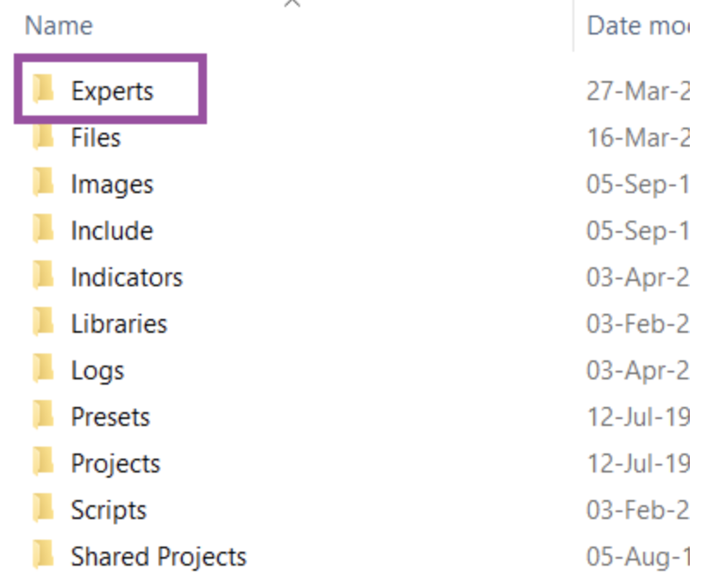Click the sort arrow above the Name column
The width and height of the screenshot is (707, 588).
tap(292, 3)
